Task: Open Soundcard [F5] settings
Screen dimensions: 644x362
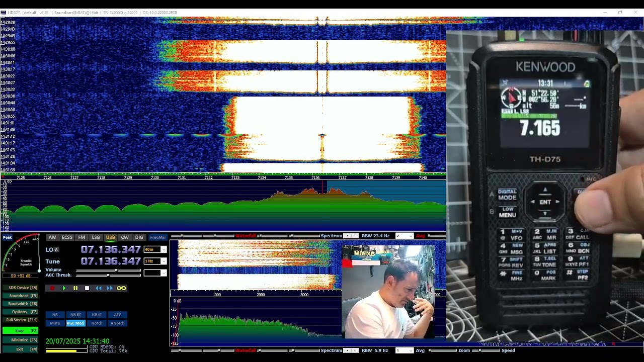Action: coord(20,296)
